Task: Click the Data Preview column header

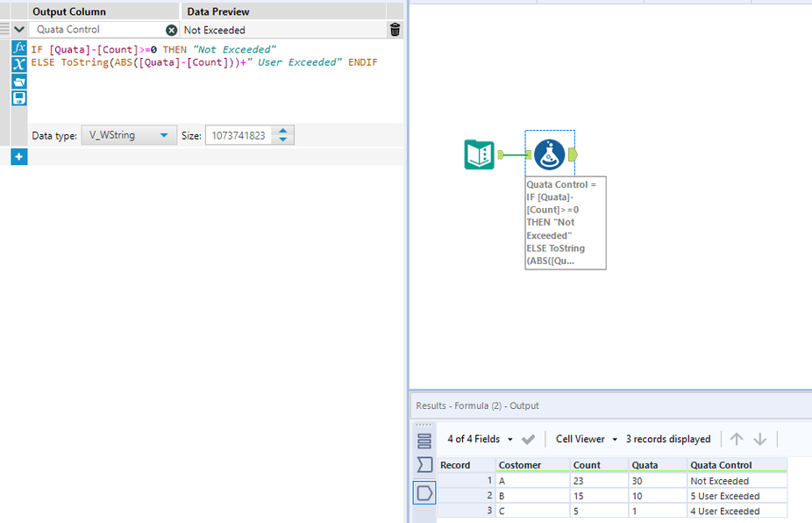Action: (282, 11)
